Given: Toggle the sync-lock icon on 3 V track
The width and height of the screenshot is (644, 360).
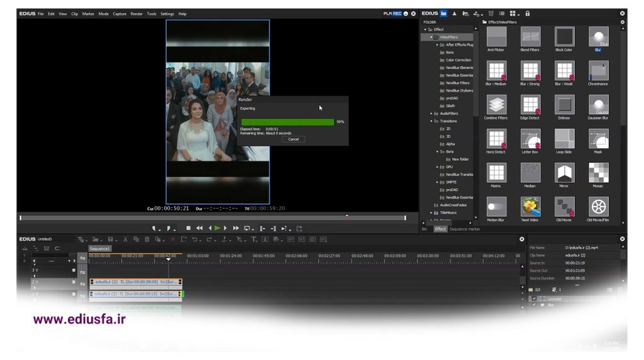Looking at the screenshot, I should click(x=82, y=272).
